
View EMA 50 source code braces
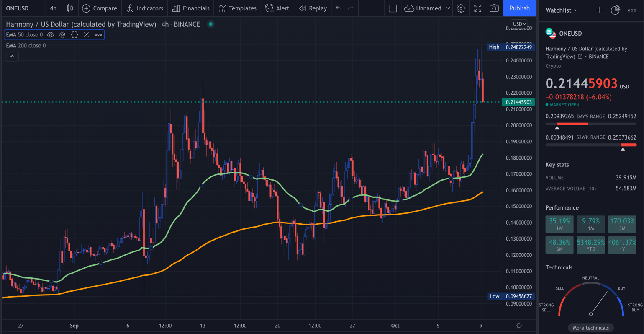click(x=74, y=35)
